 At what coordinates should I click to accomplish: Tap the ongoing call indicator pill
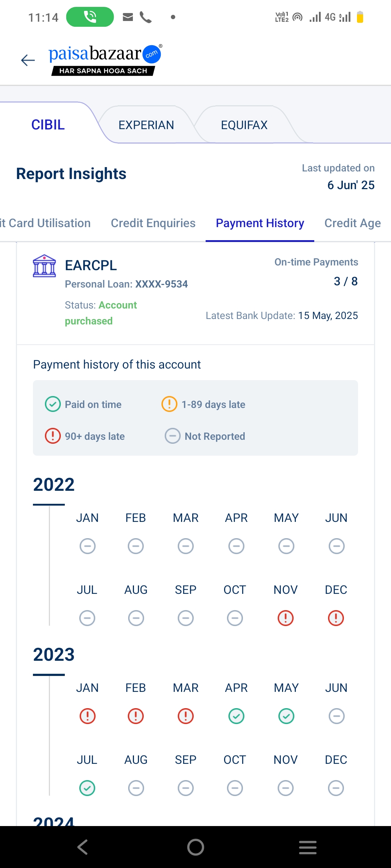pyautogui.click(x=90, y=17)
